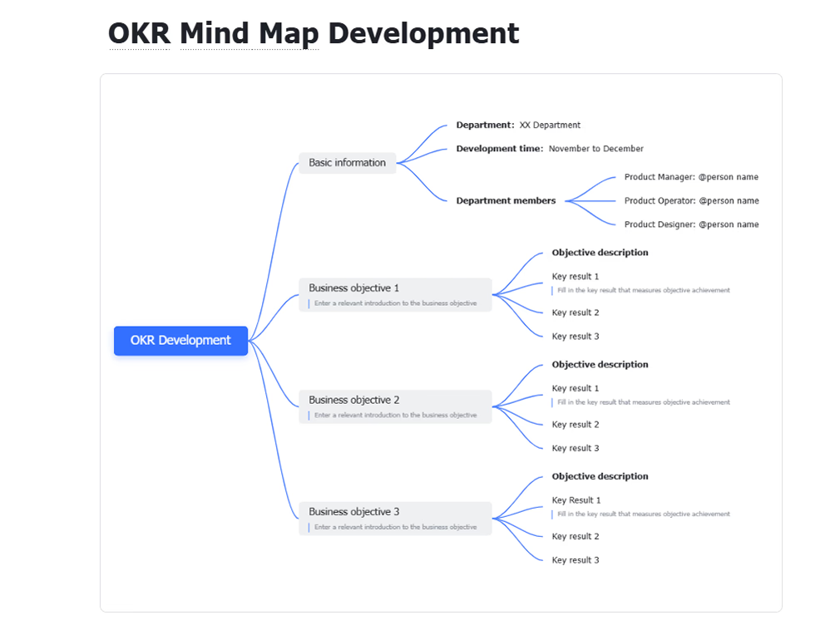Select the OKR Development root node
Image resolution: width=840 pixels, height=625 pixels.
point(180,340)
